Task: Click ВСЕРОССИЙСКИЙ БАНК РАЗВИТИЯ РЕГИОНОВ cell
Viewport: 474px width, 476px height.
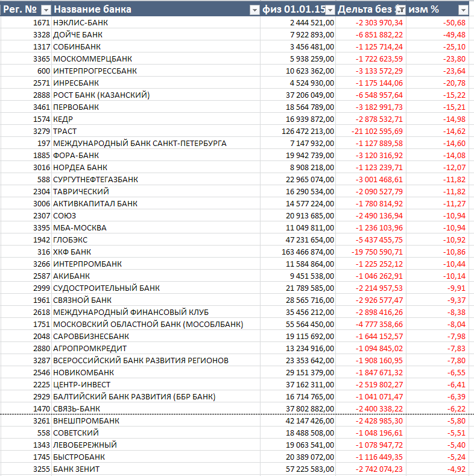Action: [156, 360]
